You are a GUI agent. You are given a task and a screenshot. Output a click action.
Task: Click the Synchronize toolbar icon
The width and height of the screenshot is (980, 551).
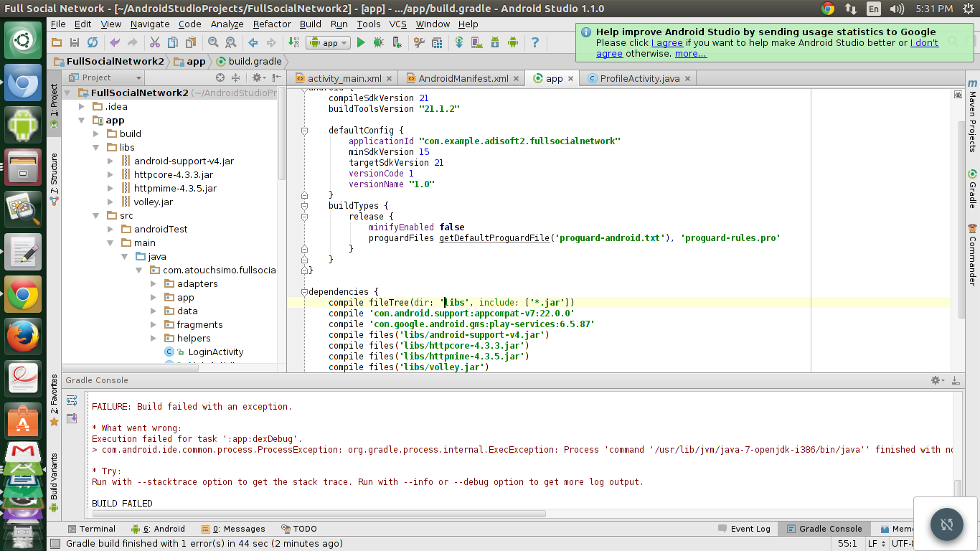92,43
